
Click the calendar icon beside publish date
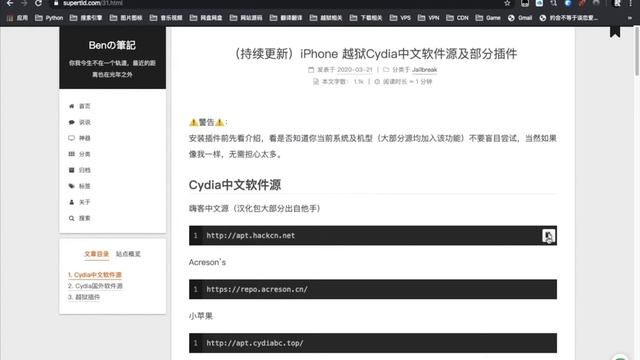coord(311,70)
